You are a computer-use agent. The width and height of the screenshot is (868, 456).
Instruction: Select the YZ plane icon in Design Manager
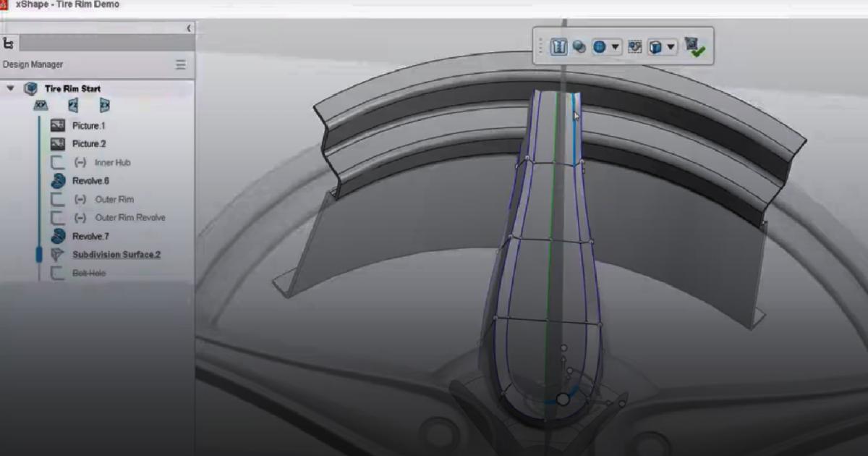click(72, 104)
